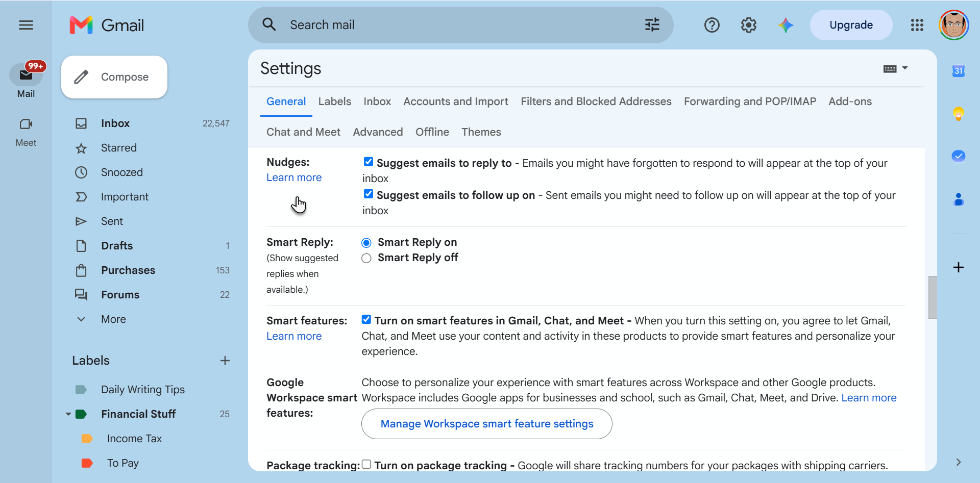Open Contacts side panel icon
Screen dimensions: 980x483
point(958,199)
